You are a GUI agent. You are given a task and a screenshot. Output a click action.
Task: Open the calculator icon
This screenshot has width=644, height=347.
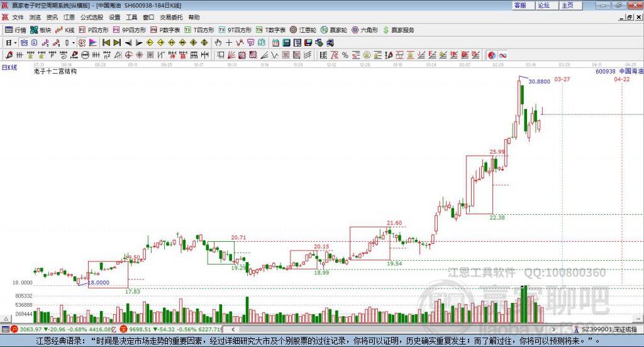pyautogui.click(x=286, y=43)
